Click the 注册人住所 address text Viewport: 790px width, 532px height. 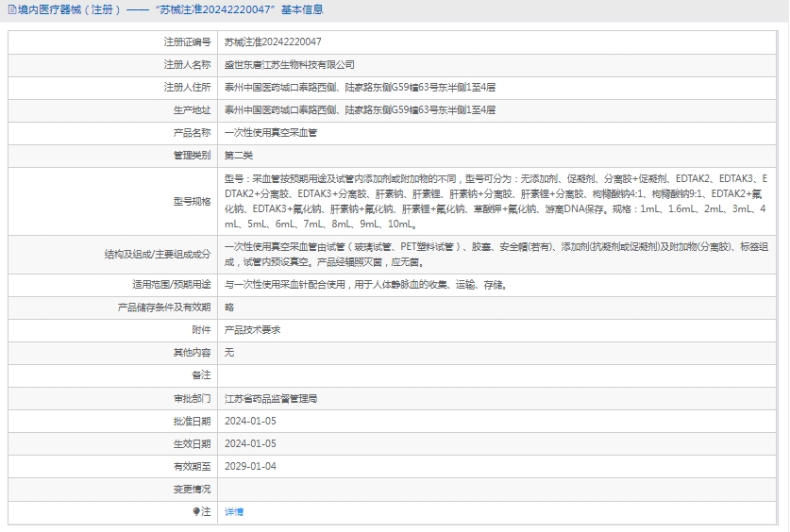360,88
